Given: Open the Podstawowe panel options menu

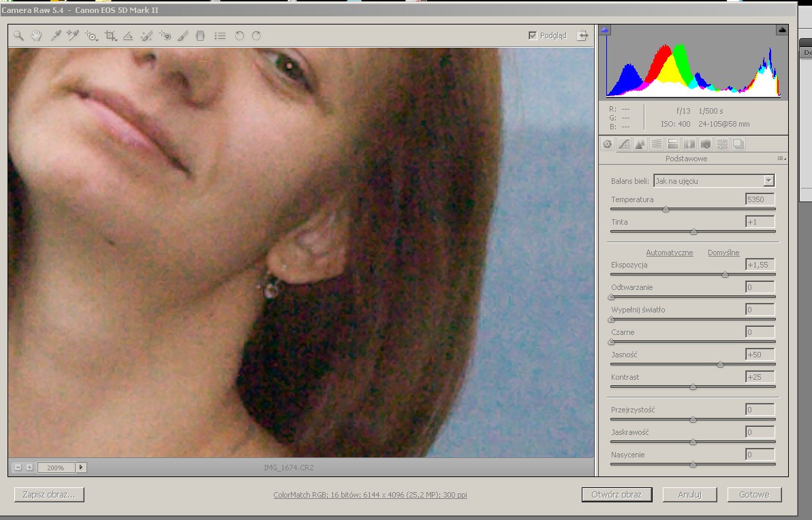Looking at the screenshot, I should 781,159.
